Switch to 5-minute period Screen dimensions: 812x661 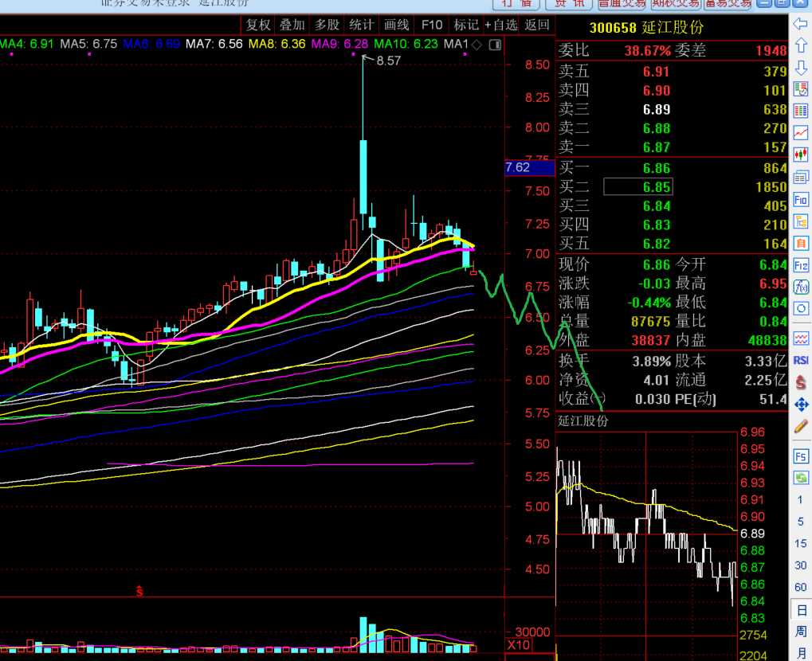(801, 522)
